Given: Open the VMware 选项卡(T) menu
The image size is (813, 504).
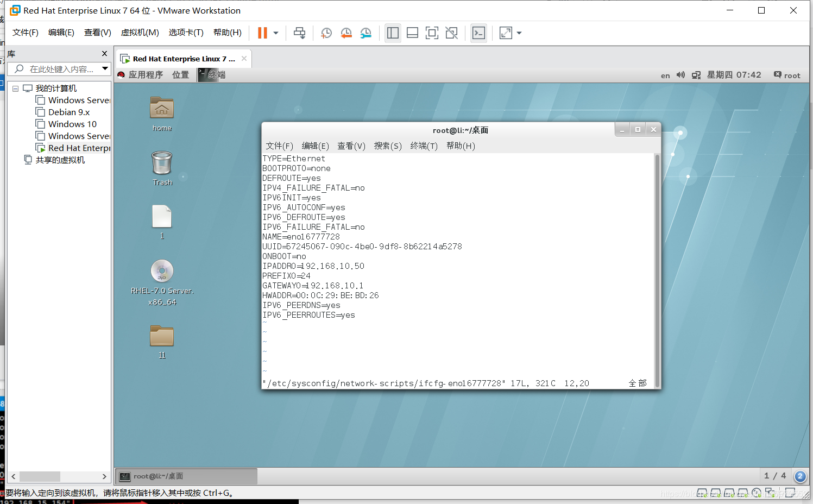Looking at the screenshot, I should [x=186, y=33].
